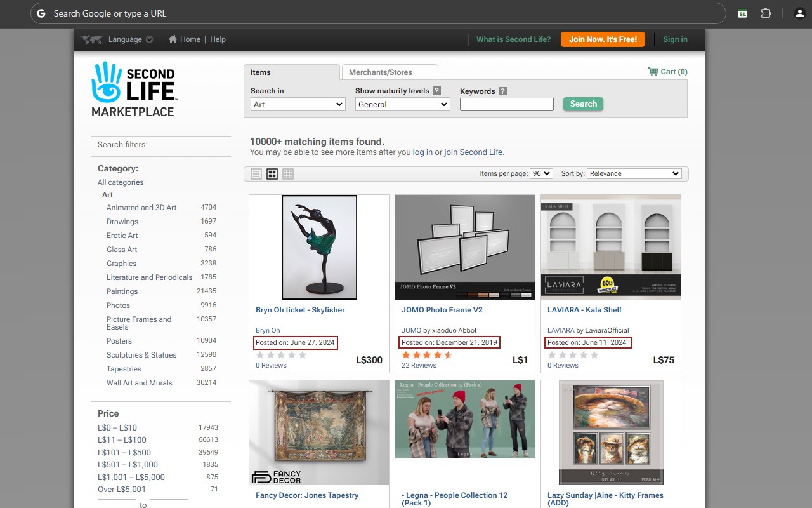
Task: Open the JOMO Photo Frame V2 thumbnail
Action: pyautogui.click(x=465, y=247)
